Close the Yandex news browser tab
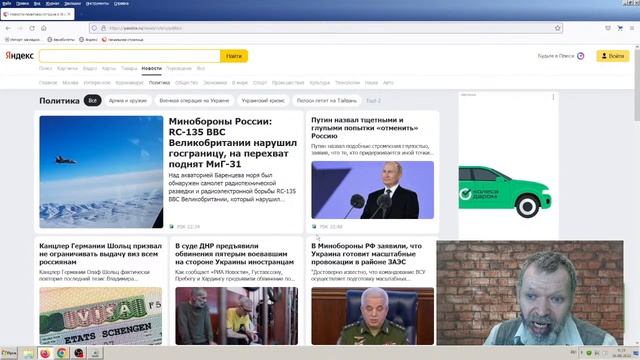Image resolution: width=640 pixels, height=360 pixels. pos(69,14)
